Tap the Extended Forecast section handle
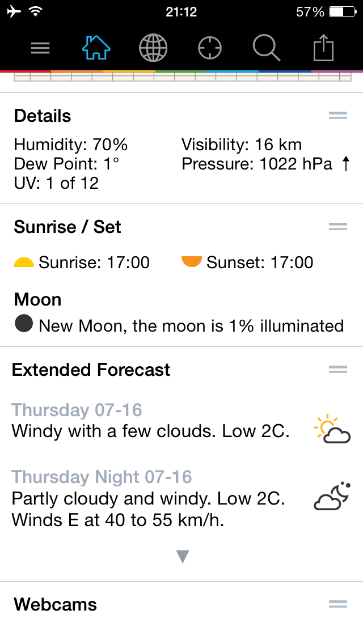The height and width of the screenshot is (644, 363). (338, 370)
